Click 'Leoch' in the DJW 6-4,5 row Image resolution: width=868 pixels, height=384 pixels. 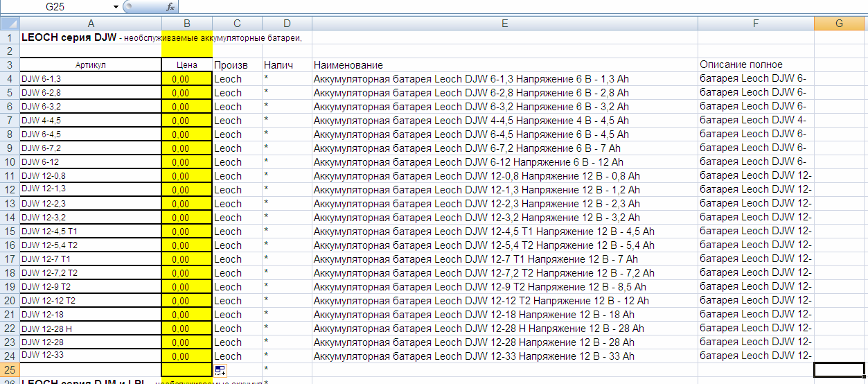tap(237, 134)
